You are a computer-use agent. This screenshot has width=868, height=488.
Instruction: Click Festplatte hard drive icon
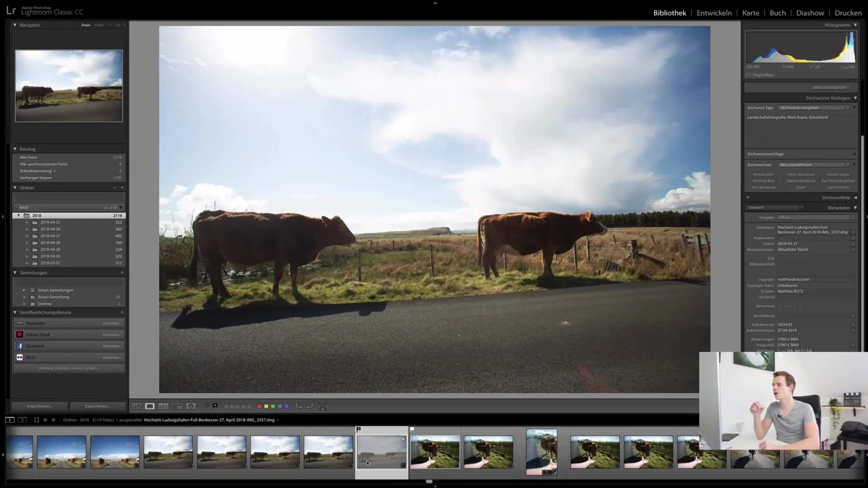[x=19, y=323]
